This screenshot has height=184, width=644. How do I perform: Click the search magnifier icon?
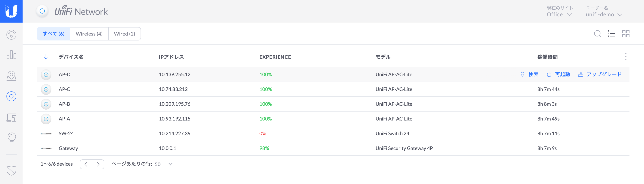[598, 34]
